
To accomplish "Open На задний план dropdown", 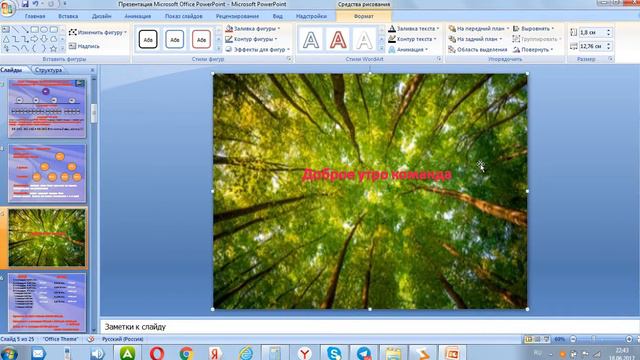I will (x=476, y=39).
